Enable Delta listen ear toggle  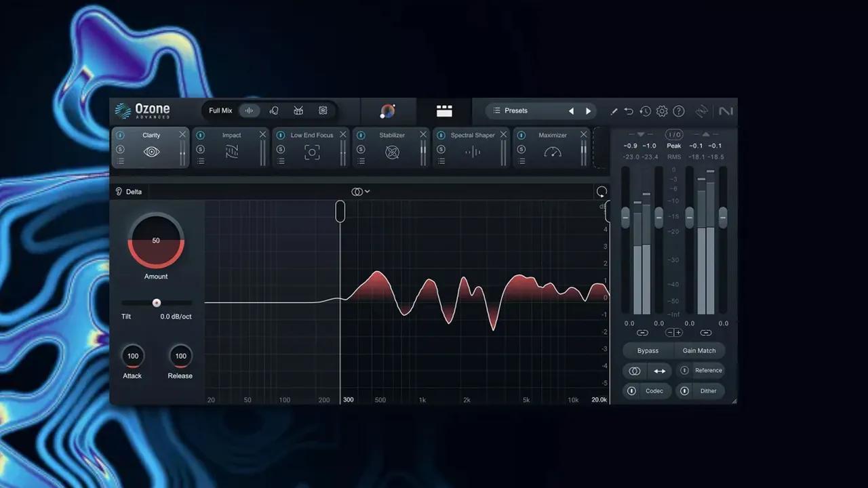(119, 192)
